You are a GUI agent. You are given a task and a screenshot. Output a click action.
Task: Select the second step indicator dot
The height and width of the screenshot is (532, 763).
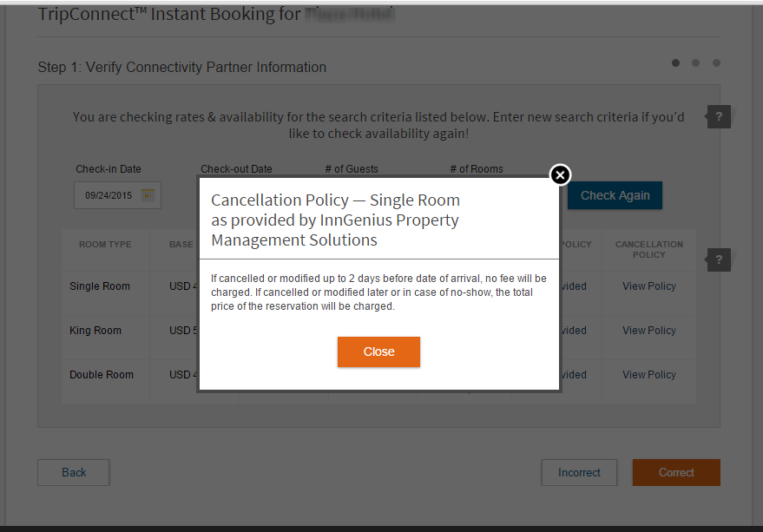696,62
